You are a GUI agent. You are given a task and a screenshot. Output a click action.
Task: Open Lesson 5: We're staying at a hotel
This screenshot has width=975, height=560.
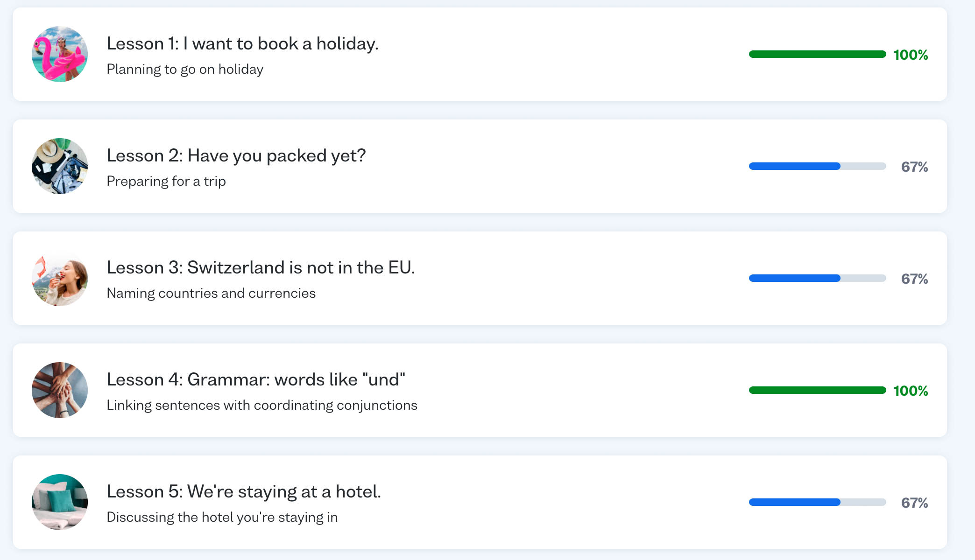[x=244, y=491]
